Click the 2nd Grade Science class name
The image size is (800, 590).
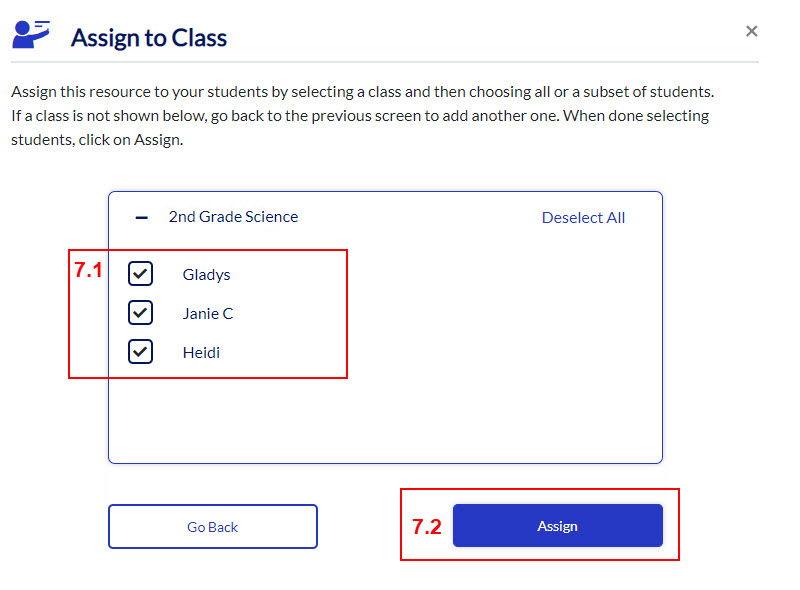[233, 217]
